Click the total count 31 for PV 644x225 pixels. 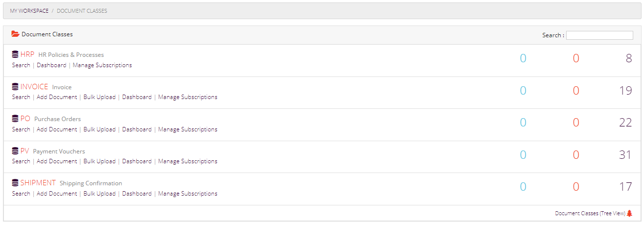[625, 155]
